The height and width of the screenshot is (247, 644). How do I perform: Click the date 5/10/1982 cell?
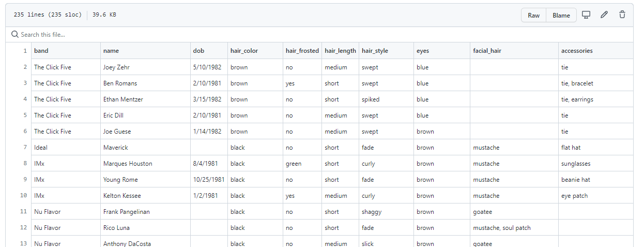(209, 67)
